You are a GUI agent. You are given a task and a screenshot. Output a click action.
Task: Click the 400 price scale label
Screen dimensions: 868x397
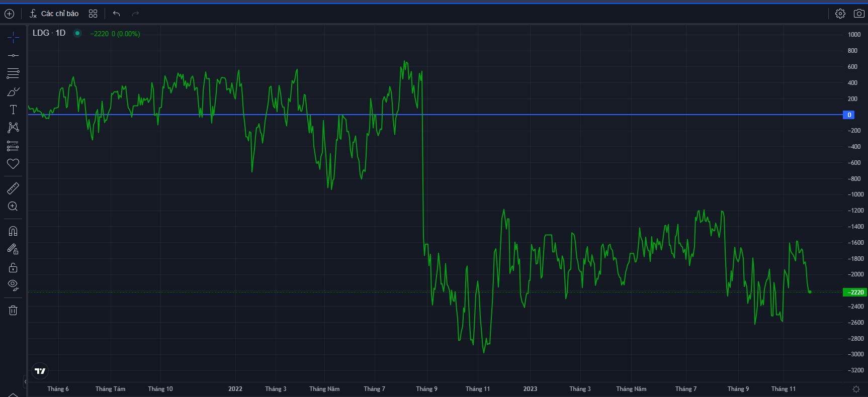point(852,83)
